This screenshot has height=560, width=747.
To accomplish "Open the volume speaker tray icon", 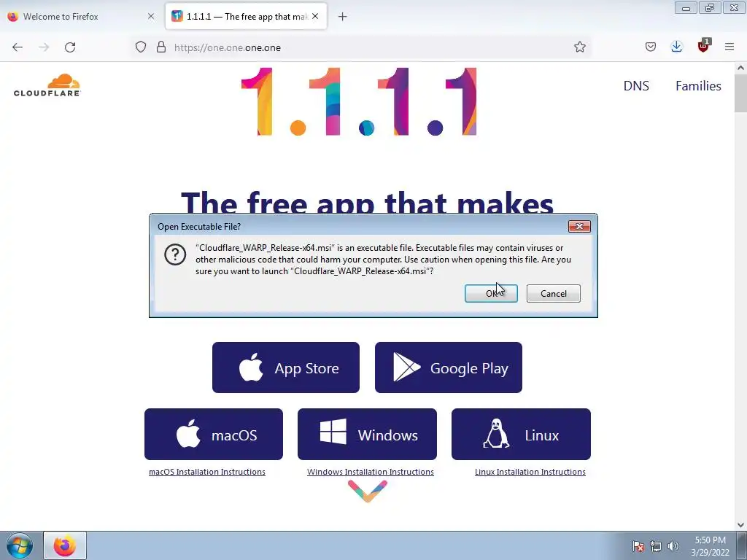I will 673,546.
